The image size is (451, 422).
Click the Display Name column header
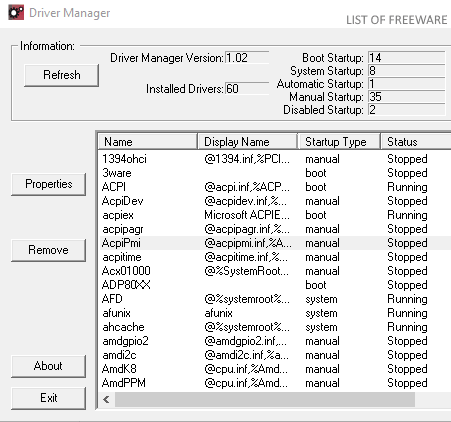click(x=247, y=142)
